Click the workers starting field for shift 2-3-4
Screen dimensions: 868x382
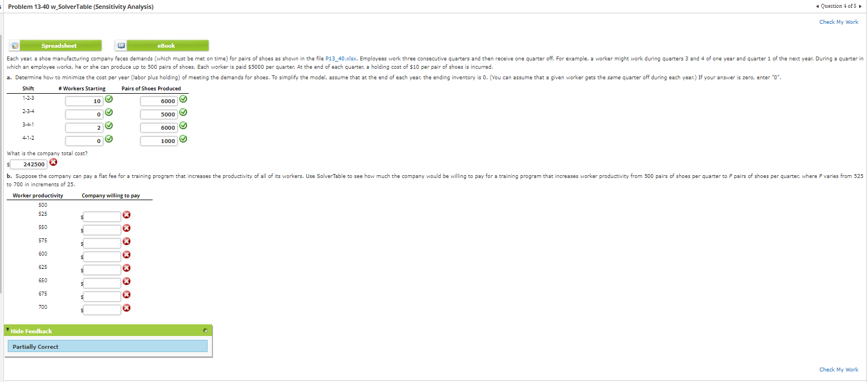[84, 114]
